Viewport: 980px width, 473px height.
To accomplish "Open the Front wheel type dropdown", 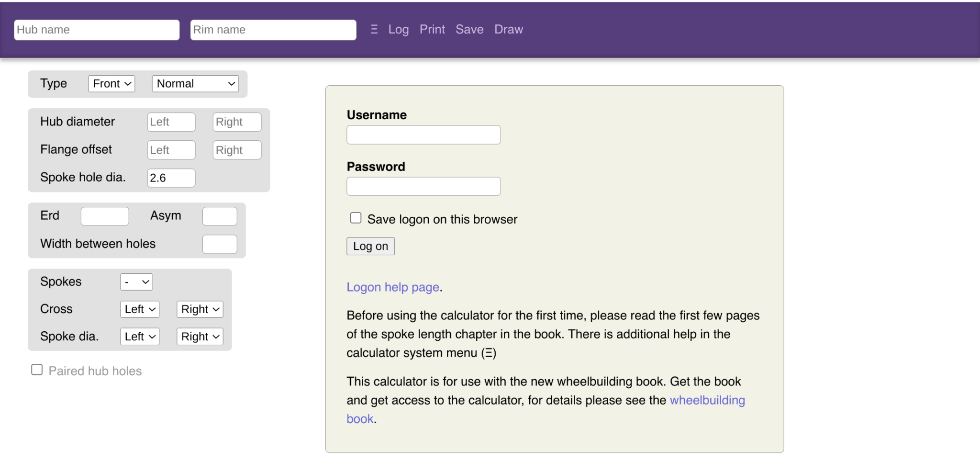I will [x=111, y=84].
